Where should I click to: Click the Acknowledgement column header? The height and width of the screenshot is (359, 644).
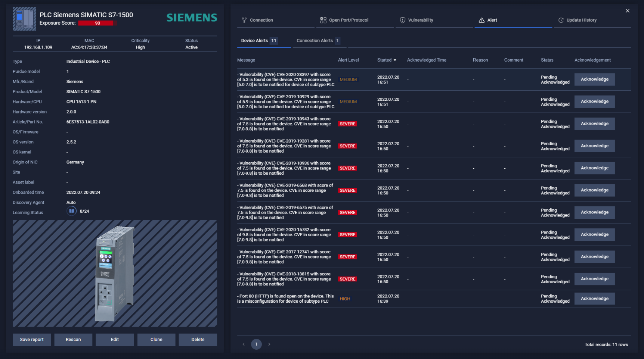(592, 60)
